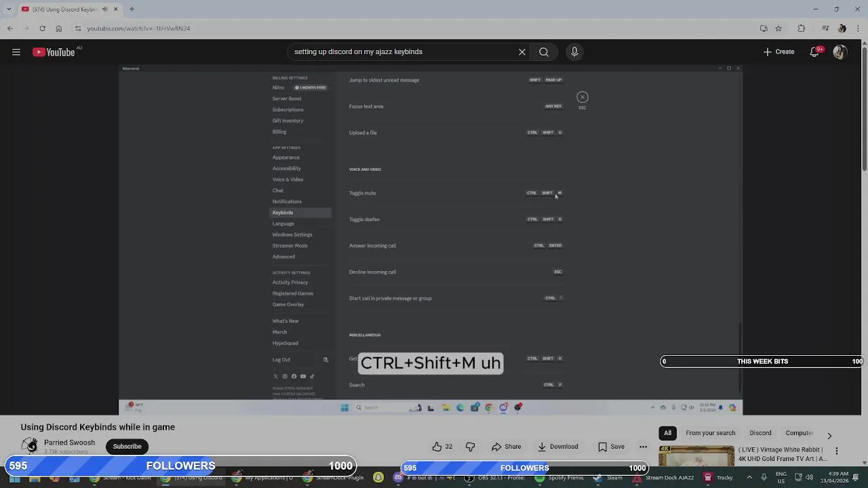Select the All filter chip
868x488 pixels.
point(667,433)
